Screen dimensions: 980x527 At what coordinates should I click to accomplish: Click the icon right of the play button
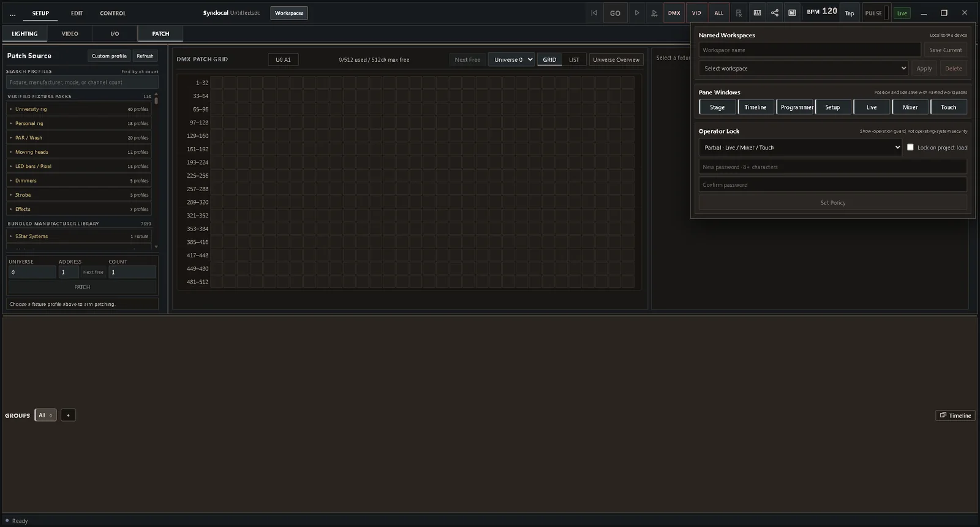(x=654, y=13)
